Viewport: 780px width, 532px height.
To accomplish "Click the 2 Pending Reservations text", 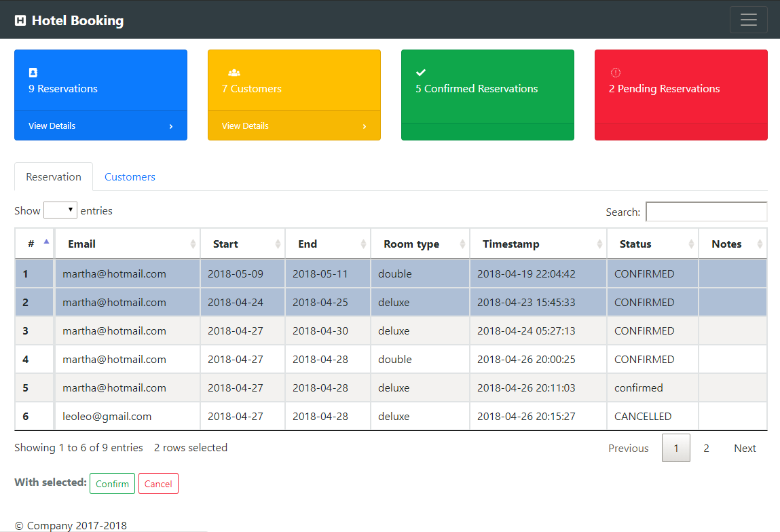I will point(664,88).
